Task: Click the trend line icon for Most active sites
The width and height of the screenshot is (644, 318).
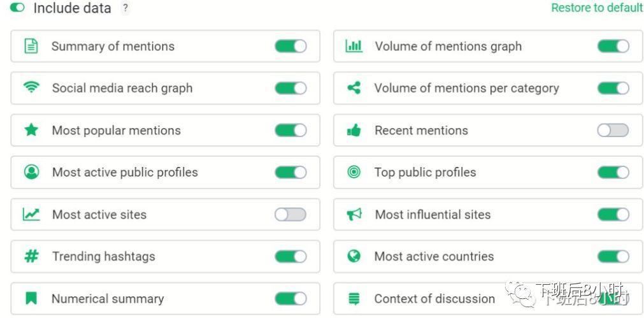Action: pos(31,214)
